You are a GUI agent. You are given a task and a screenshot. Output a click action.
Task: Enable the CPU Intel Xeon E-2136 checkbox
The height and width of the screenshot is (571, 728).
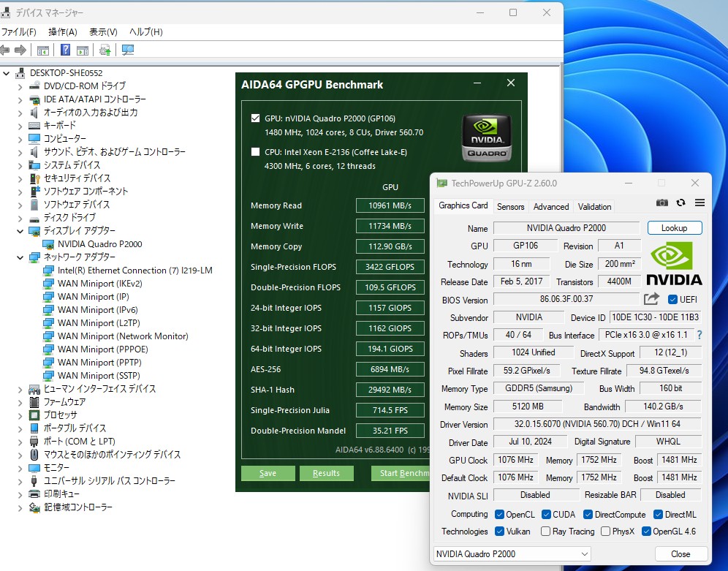pos(255,152)
